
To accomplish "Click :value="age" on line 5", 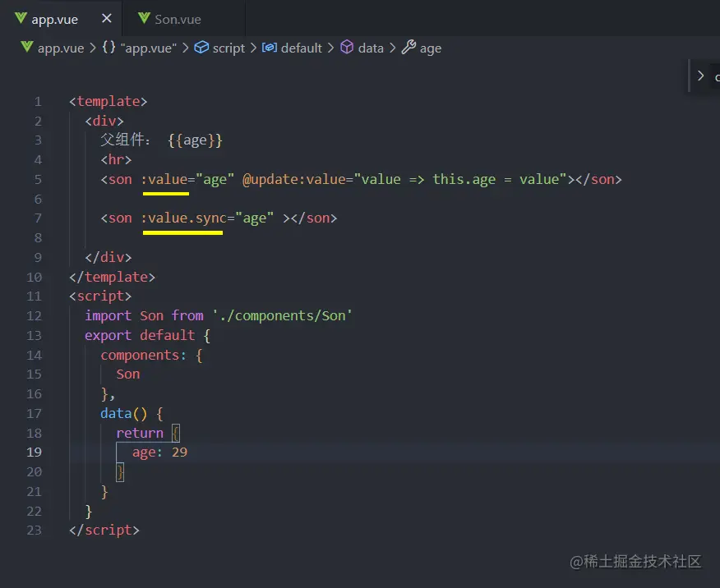I will pos(187,179).
